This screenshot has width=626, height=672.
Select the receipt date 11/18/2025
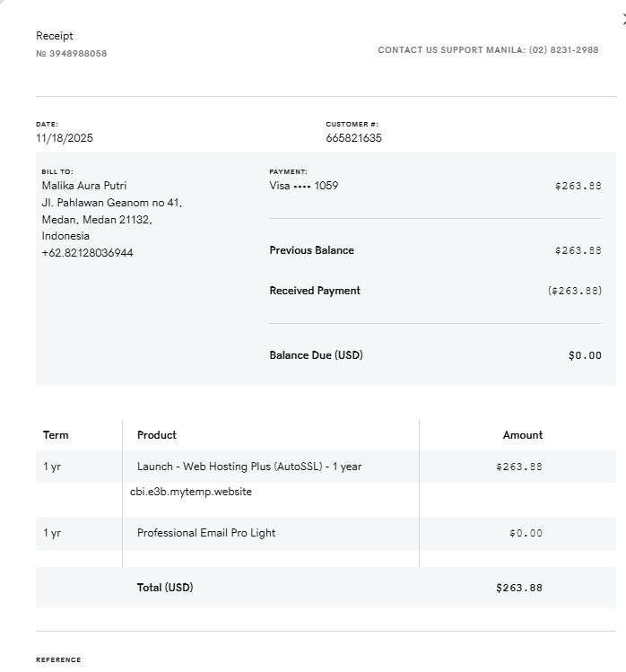(65, 138)
